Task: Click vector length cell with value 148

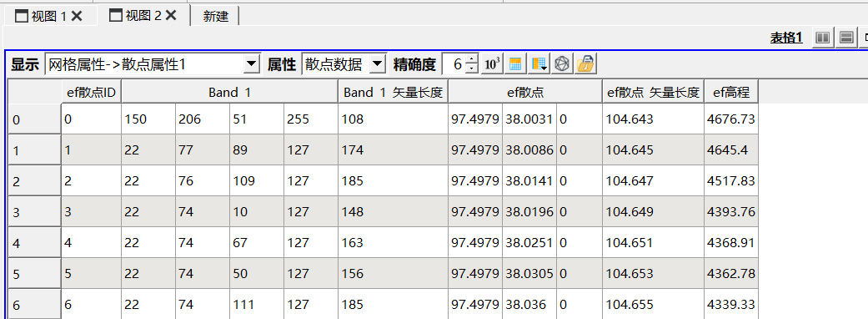Action: (393, 212)
